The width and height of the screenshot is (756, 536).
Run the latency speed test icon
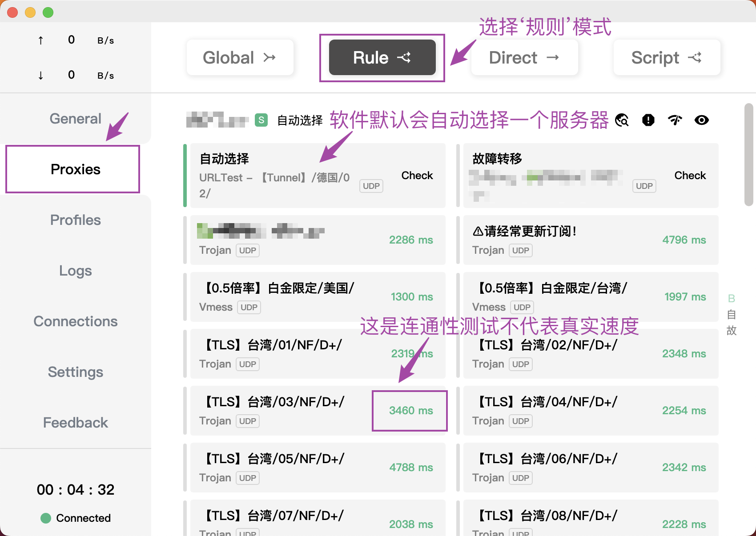[x=675, y=120]
